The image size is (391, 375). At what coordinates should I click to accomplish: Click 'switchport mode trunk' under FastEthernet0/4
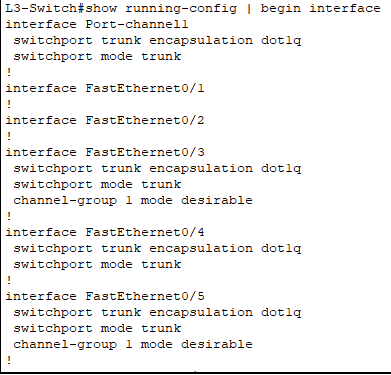(97, 264)
